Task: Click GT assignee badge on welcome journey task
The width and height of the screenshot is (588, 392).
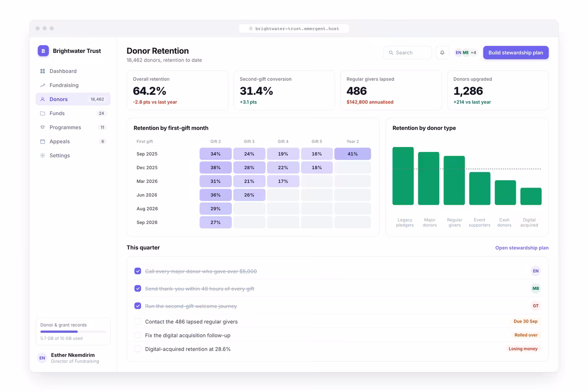Action: pos(536,306)
